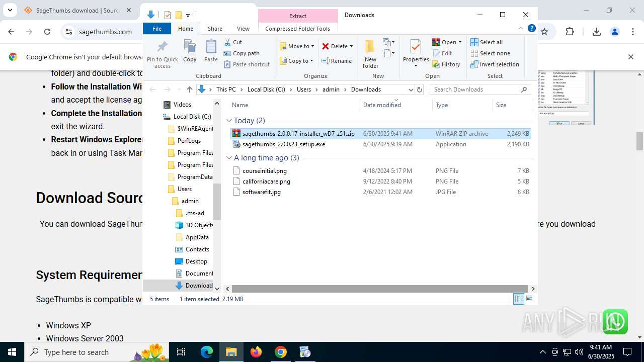Viewport: 644px width, 362px height.
Task: Dismiss the Chrome default browser infobar
Action: coord(630,57)
